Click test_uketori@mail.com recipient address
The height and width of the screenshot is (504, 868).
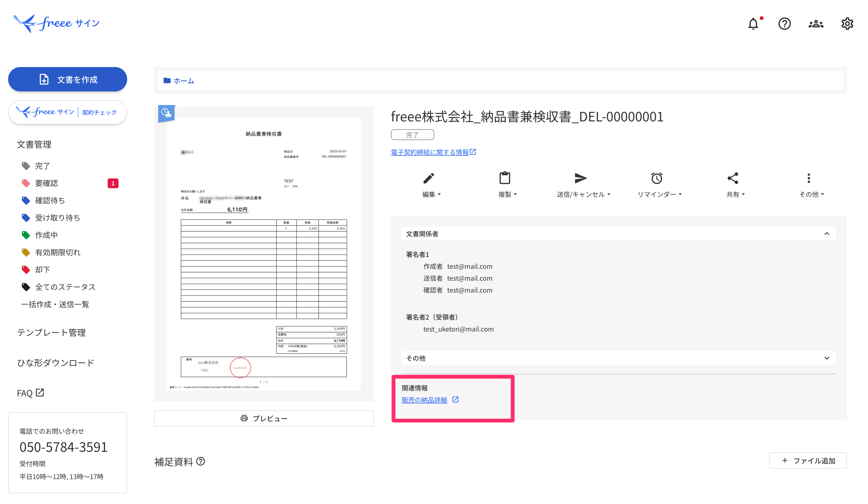point(458,329)
